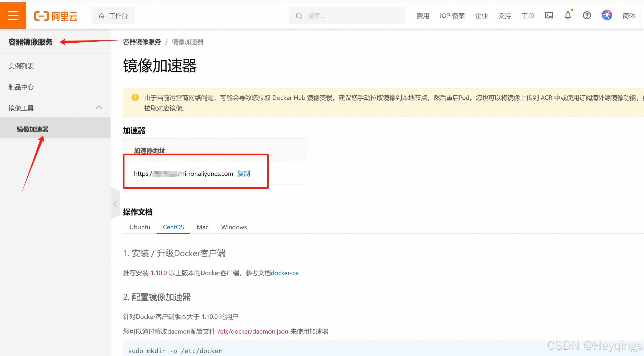Image resolution: width=644 pixels, height=356 pixels.
Task: Switch to the Ubuntu tab
Action: point(140,227)
